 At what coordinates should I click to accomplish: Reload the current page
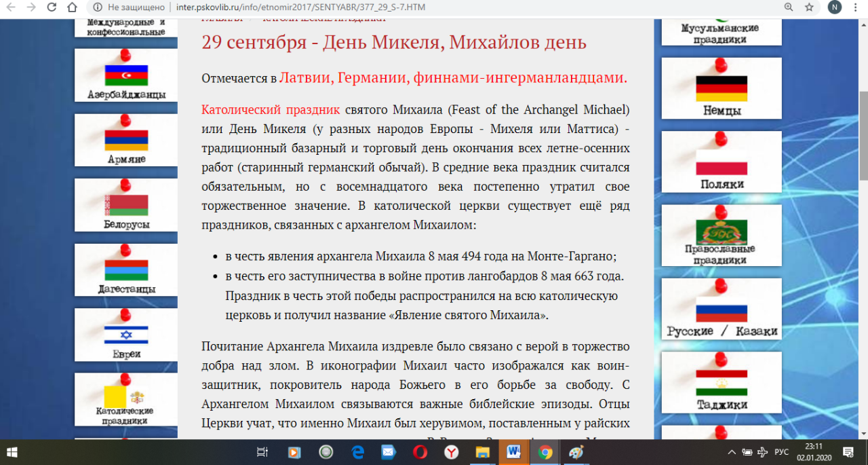click(x=52, y=7)
